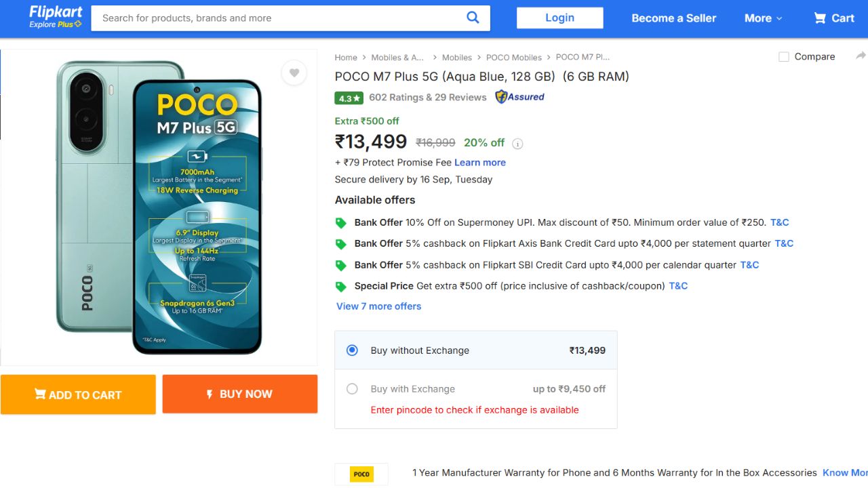Add product to wishlist via heart icon
The image size is (868, 488).
(294, 73)
